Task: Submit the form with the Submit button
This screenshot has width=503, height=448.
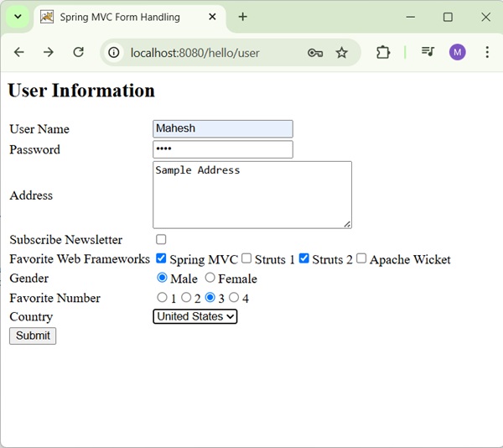Action: (33, 336)
